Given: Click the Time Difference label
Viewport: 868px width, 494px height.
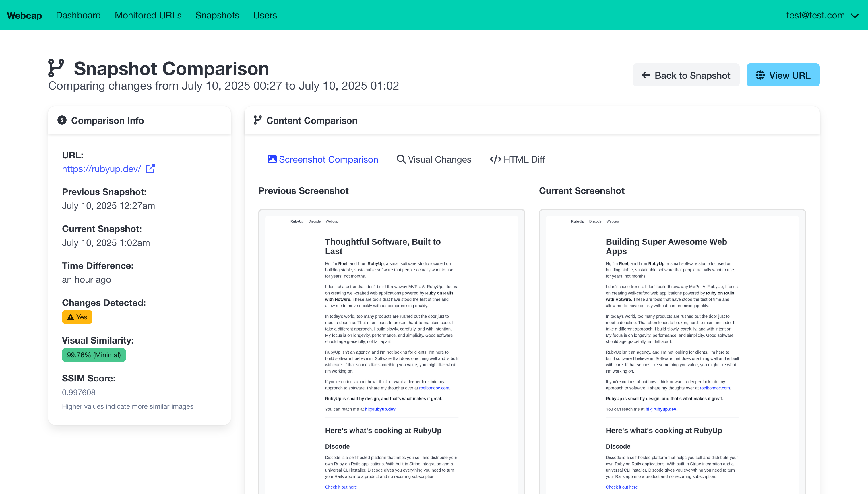Looking at the screenshot, I should click(98, 266).
